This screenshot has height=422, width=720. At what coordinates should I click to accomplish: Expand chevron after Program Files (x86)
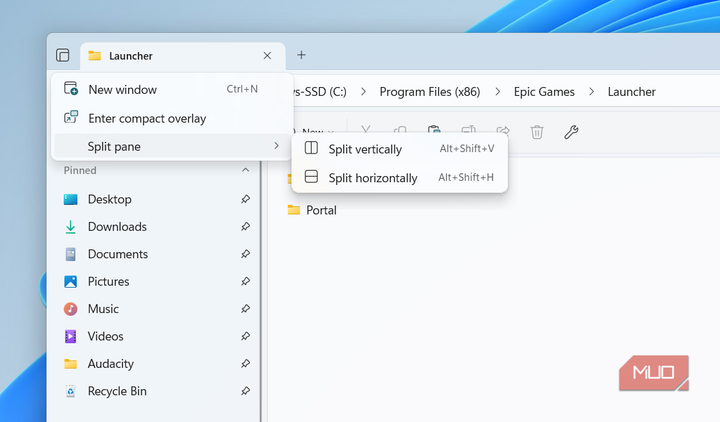(x=497, y=92)
